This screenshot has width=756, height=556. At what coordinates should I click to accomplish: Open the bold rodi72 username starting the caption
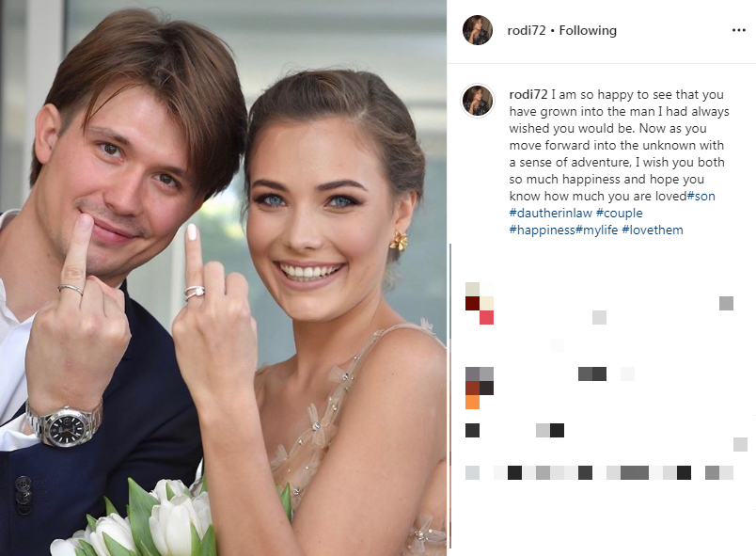click(528, 94)
